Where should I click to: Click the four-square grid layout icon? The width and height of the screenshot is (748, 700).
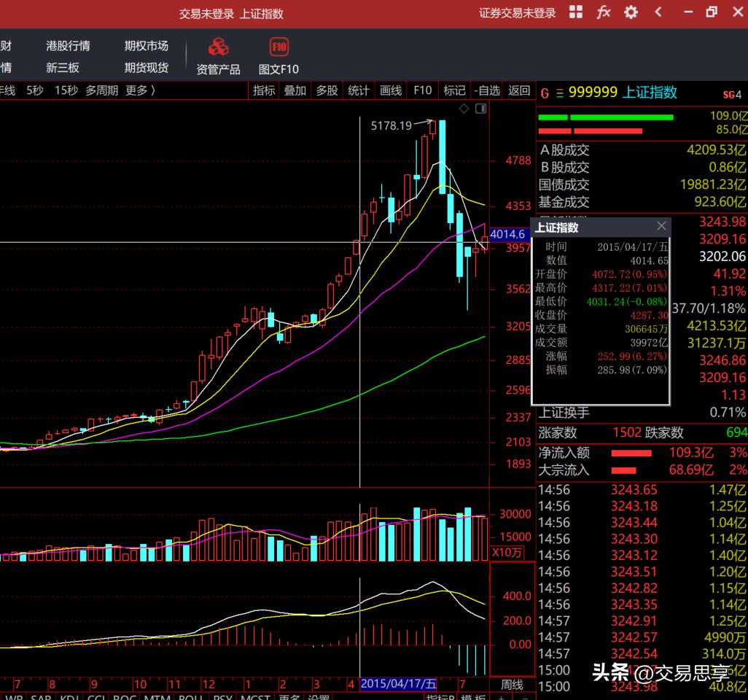click(x=576, y=12)
